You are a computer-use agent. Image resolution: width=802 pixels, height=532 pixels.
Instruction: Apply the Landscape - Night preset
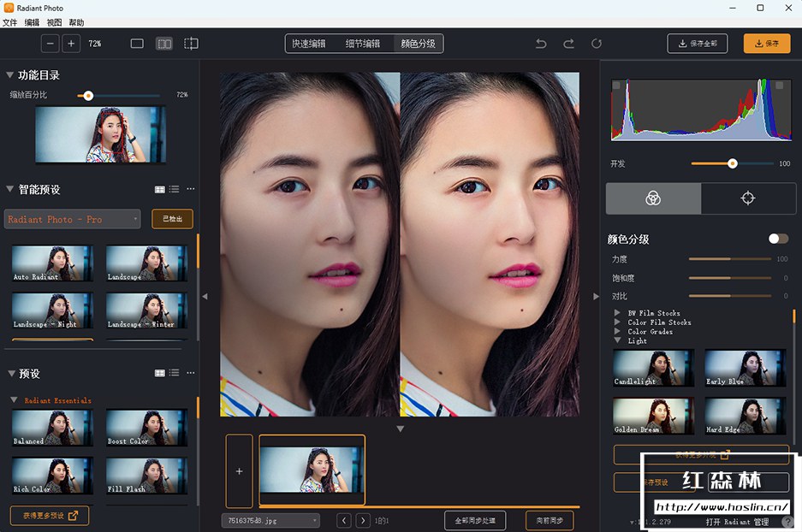53,310
